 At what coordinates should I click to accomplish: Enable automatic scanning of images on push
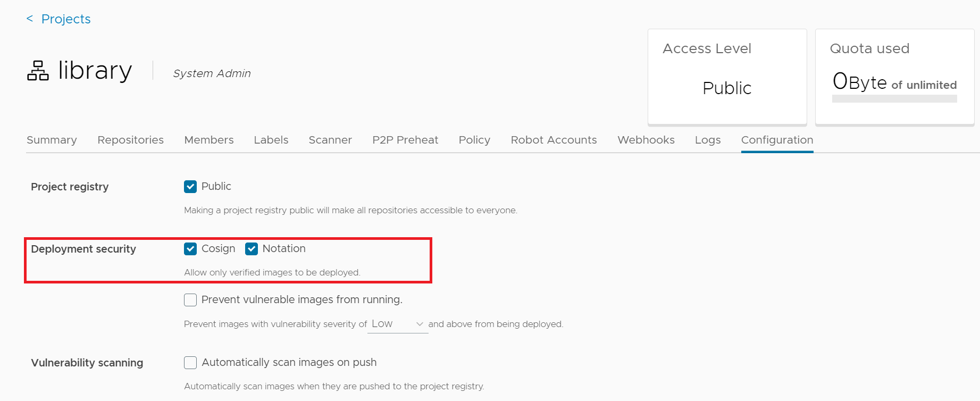190,362
